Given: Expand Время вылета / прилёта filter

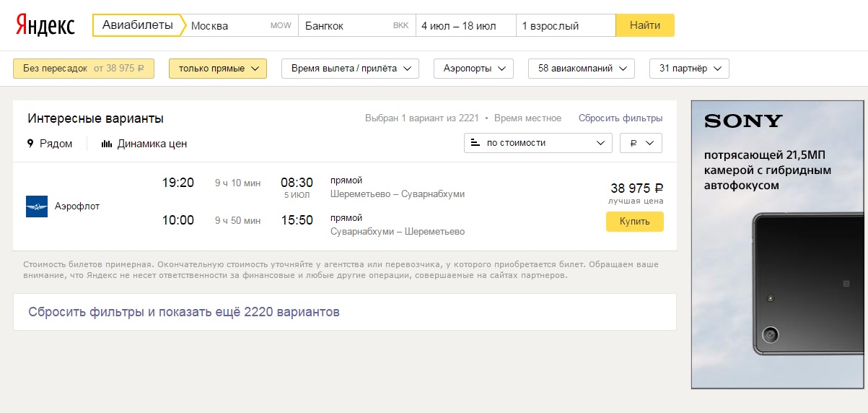Looking at the screenshot, I should (350, 69).
